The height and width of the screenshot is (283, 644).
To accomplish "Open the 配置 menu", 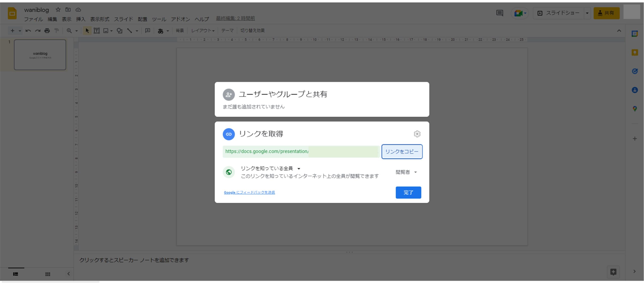I will pyautogui.click(x=142, y=19).
